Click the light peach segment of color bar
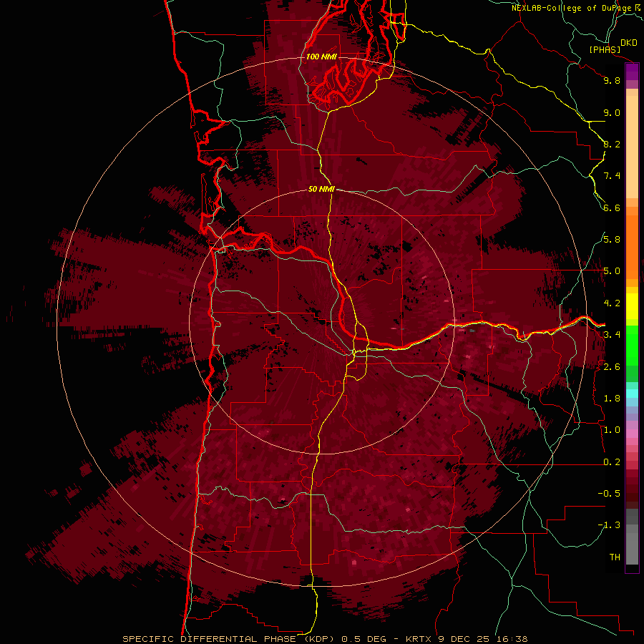The height and width of the screenshot is (644, 644). tap(632, 148)
